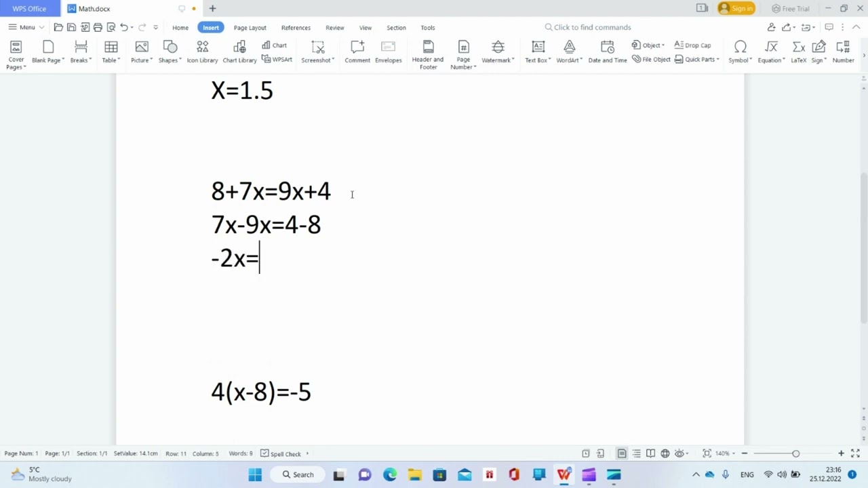868x488 pixels.
Task: Open Print Preview
Action: coord(111,27)
